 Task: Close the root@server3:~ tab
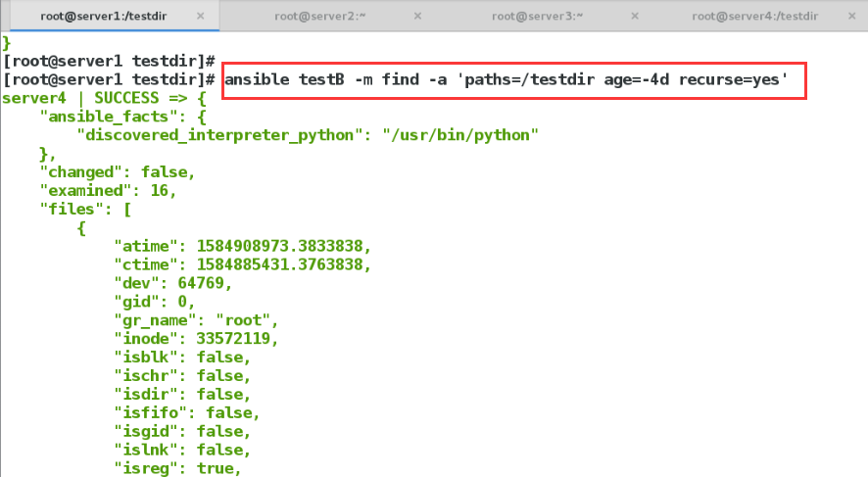click(635, 16)
